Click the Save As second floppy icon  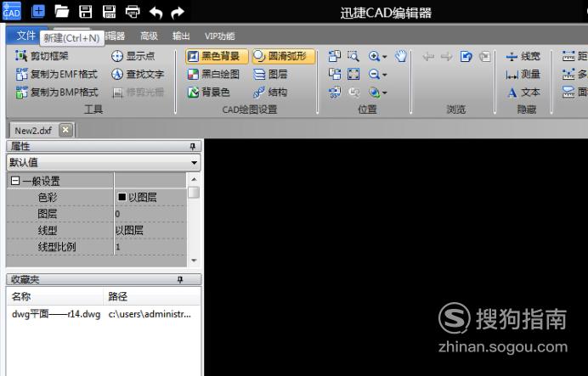(109, 12)
